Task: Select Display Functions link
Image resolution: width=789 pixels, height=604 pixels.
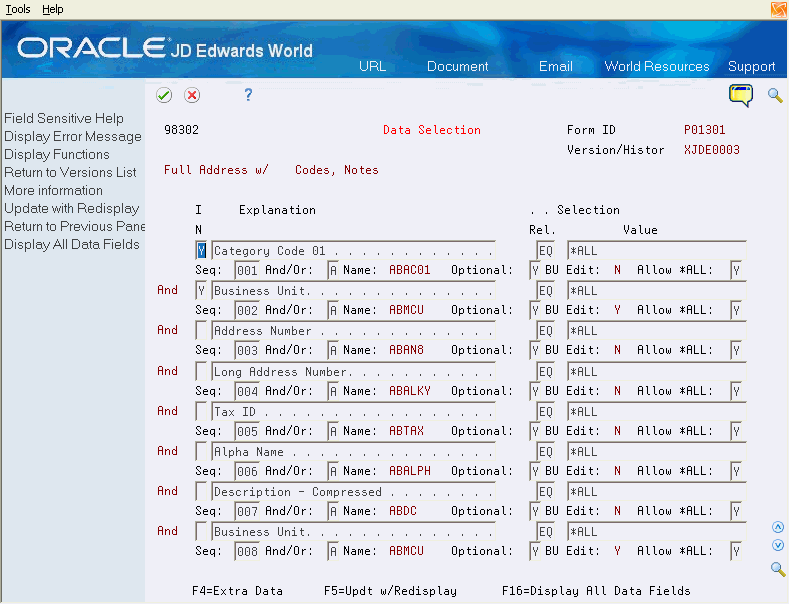Action: pos(57,155)
